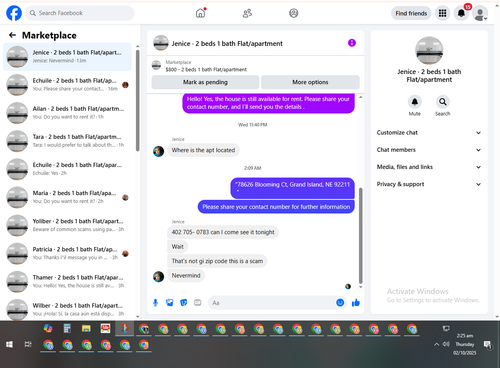500x368 pixels.
Task: Open File Explorer from the taskbar
Action: 86,329
